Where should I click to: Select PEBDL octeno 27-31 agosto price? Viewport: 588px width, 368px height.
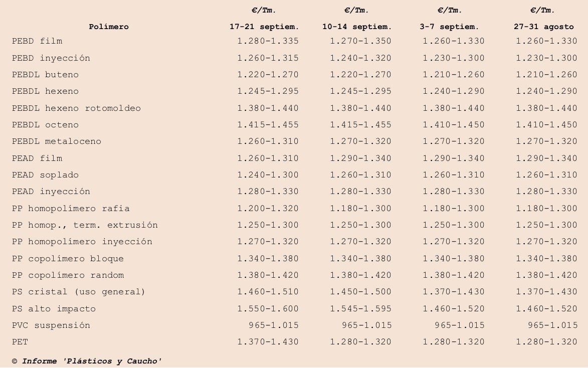[546, 124]
